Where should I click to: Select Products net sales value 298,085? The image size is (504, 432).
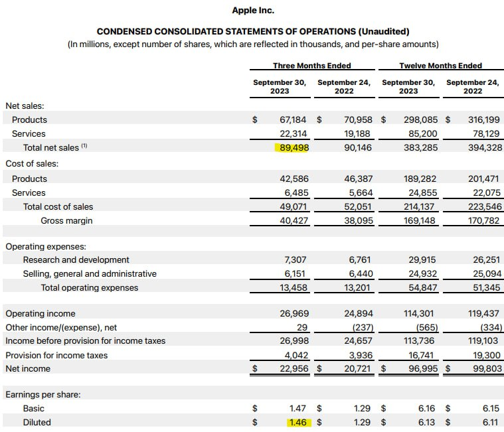421,120
